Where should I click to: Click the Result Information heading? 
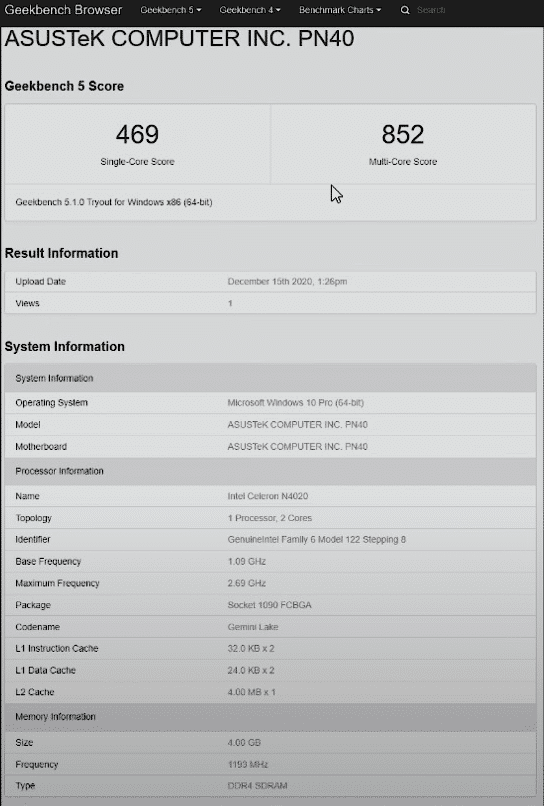[x=61, y=253]
